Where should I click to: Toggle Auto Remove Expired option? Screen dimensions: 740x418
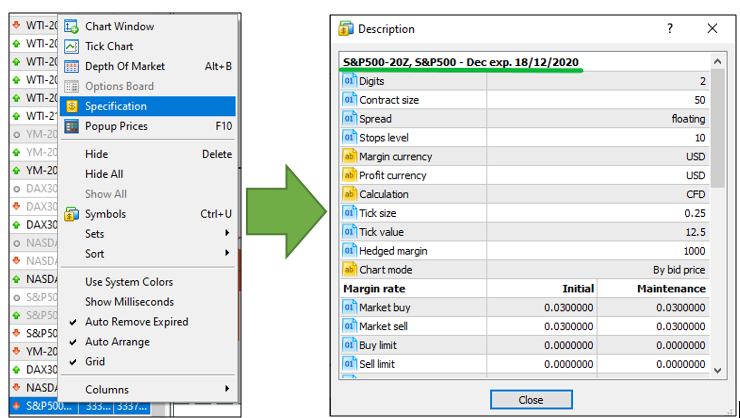(147, 322)
